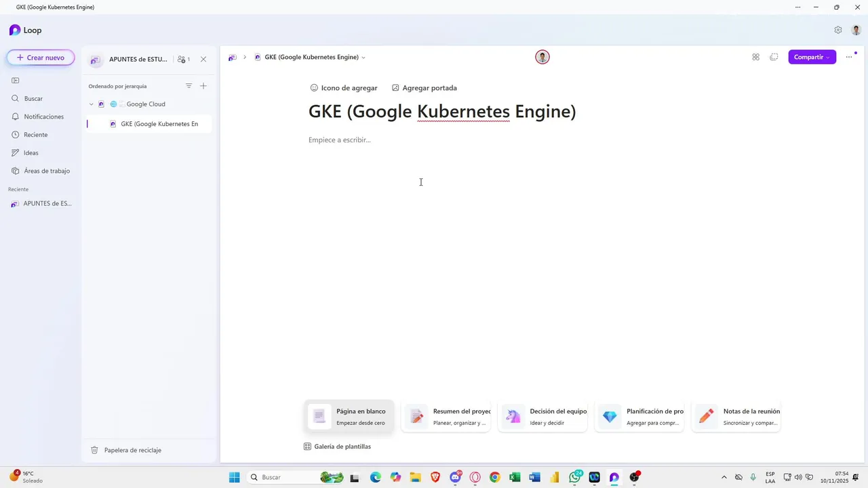Toggle the sidebar panel icon

coord(15,81)
